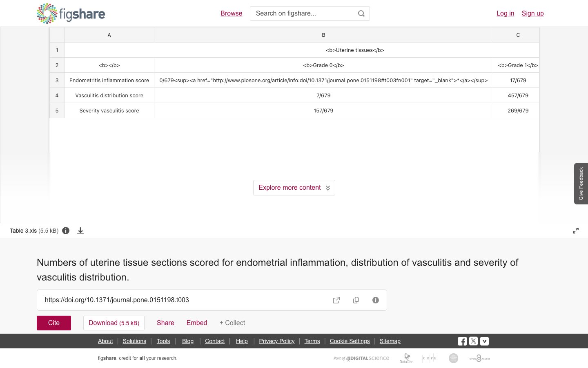Screen dimensions: 588x368
Task: Click the 269/679 cell
Action: (516, 111)
